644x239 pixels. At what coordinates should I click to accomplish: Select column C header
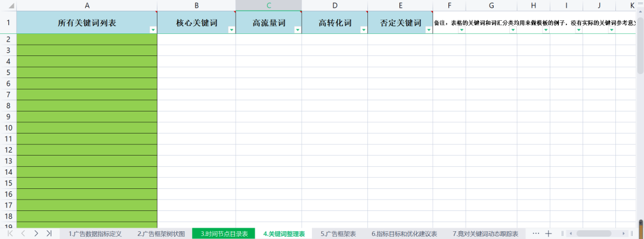click(x=269, y=5)
